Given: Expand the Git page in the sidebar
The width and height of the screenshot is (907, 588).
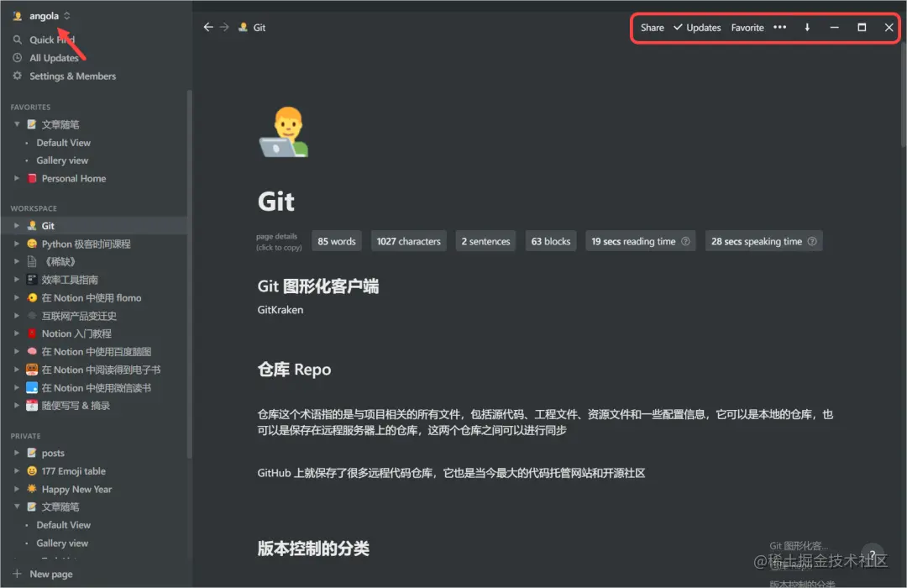Looking at the screenshot, I should (16, 225).
